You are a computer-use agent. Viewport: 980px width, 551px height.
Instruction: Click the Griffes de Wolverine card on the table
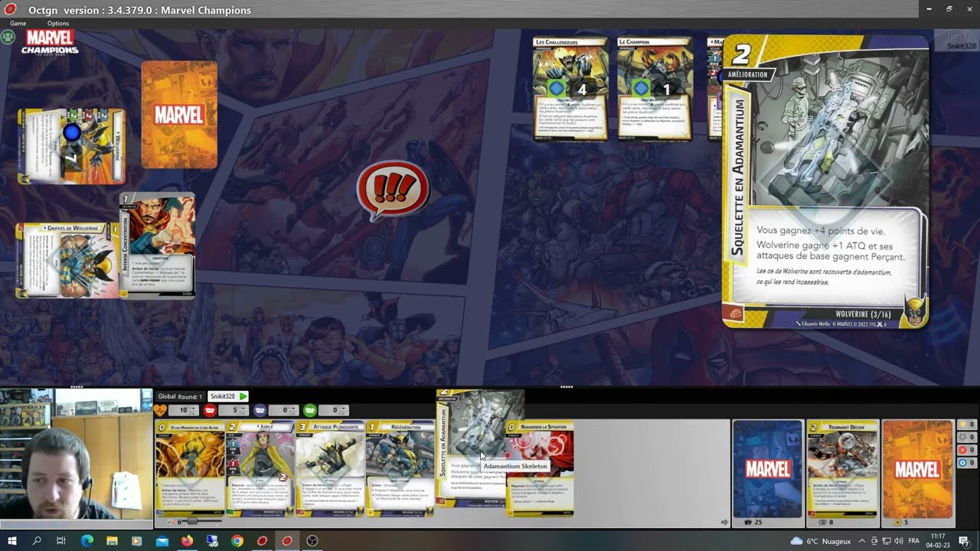[x=67, y=260]
